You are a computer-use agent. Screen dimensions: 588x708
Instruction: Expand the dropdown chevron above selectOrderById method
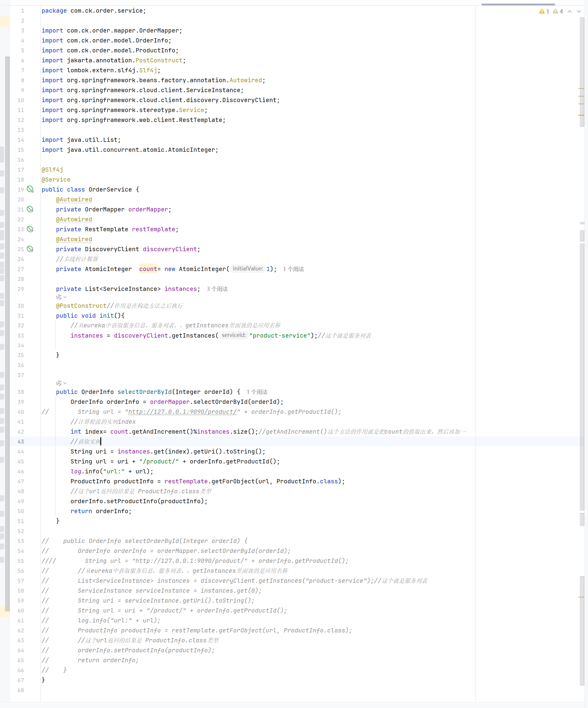pos(65,383)
